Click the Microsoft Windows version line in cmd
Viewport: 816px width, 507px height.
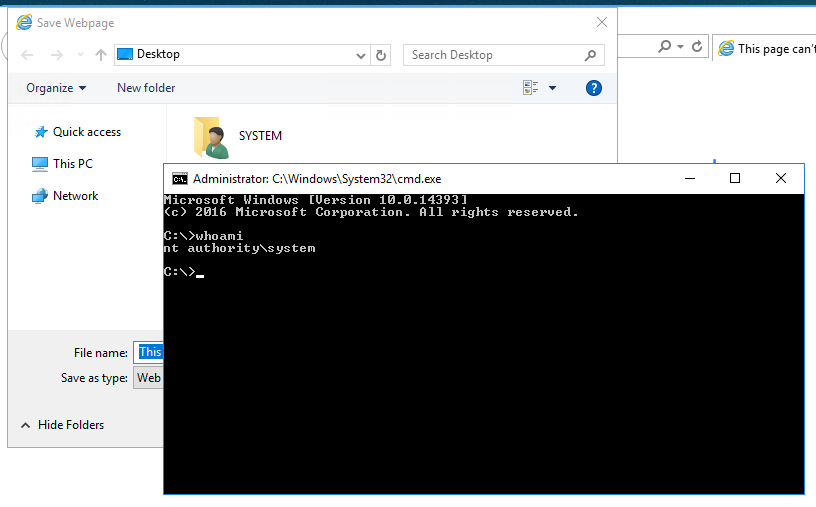[315, 200]
